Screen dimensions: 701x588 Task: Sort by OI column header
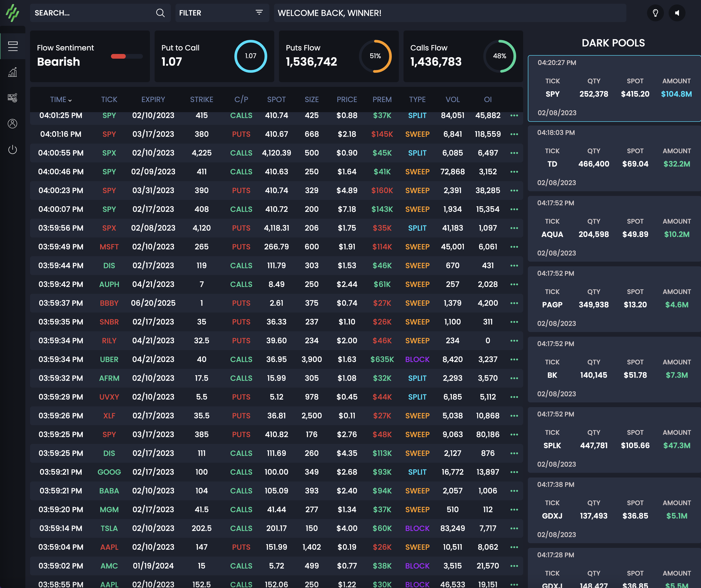488,99
